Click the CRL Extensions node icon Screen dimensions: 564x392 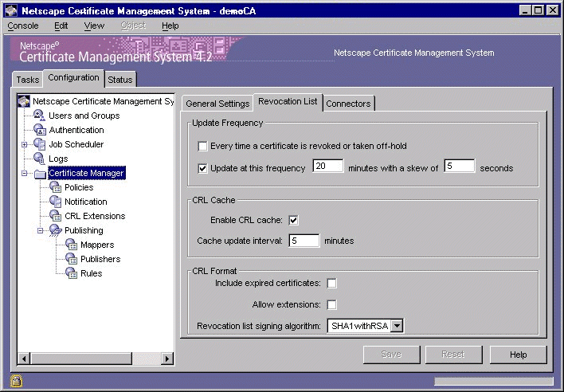[x=55, y=216]
